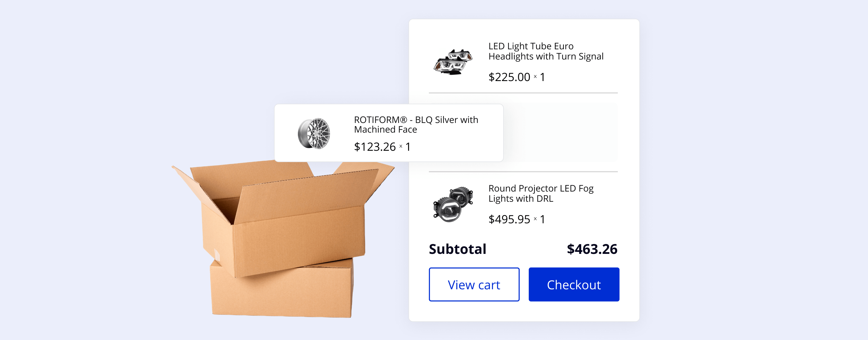Click the $463.26 subtotal amount

[x=592, y=249]
